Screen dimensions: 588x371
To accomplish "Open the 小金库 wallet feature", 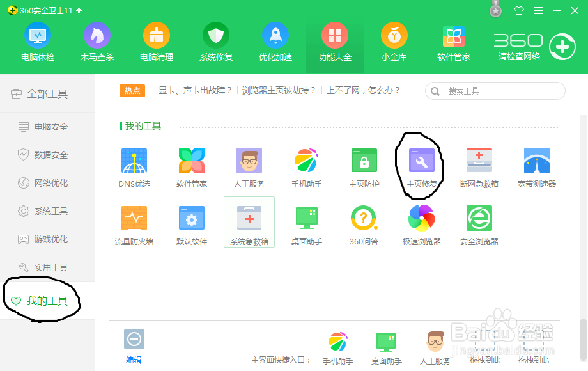I will pyautogui.click(x=394, y=42).
